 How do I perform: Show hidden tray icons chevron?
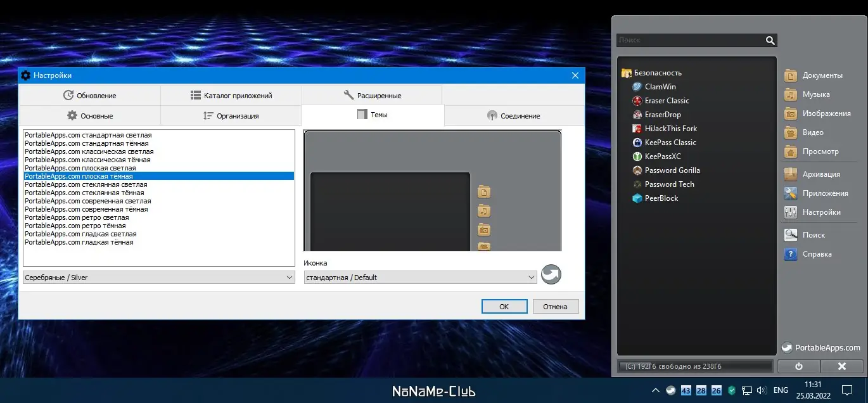pyautogui.click(x=654, y=390)
